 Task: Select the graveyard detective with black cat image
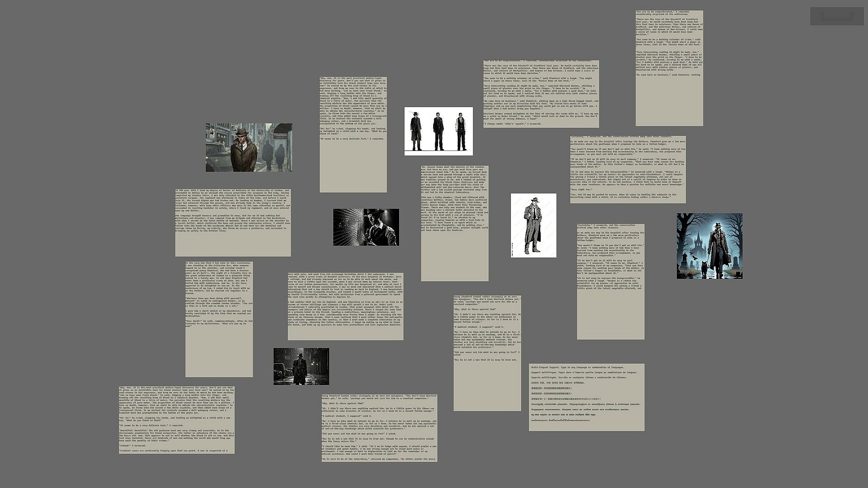pos(709,246)
